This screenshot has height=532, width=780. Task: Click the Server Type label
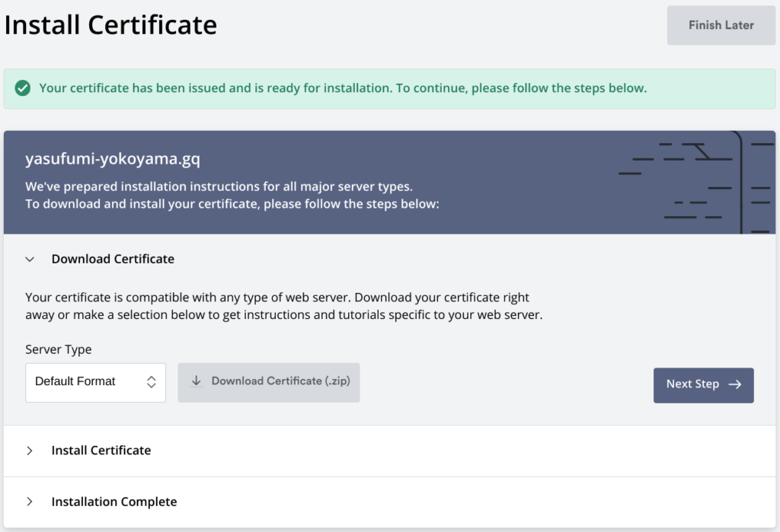tap(58, 349)
